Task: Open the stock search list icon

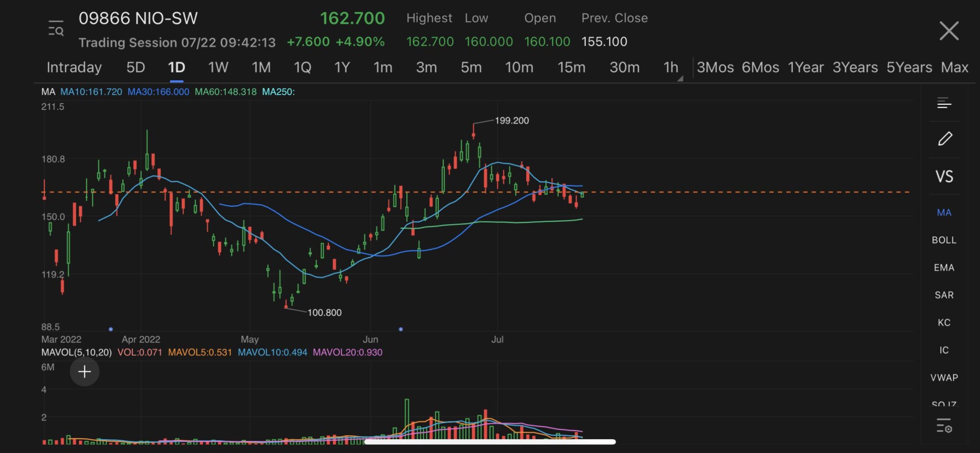Action: point(56,29)
